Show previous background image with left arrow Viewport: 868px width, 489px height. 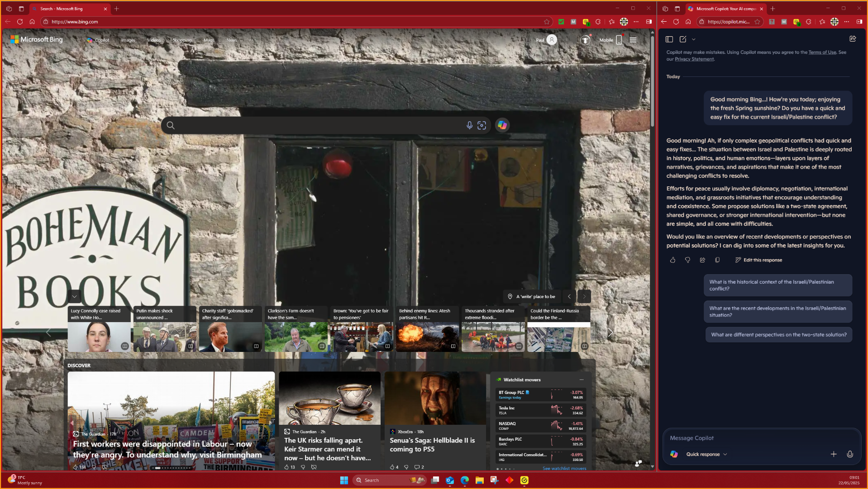(x=569, y=297)
